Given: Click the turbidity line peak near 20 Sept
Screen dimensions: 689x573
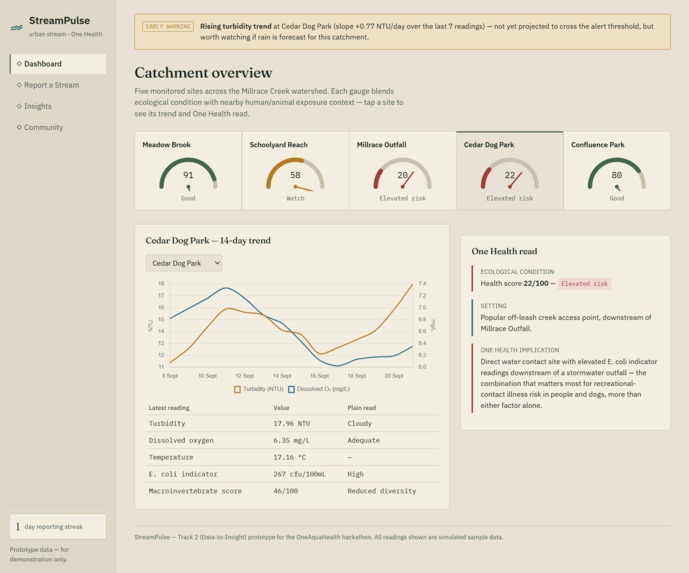Looking at the screenshot, I should click(412, 285).
